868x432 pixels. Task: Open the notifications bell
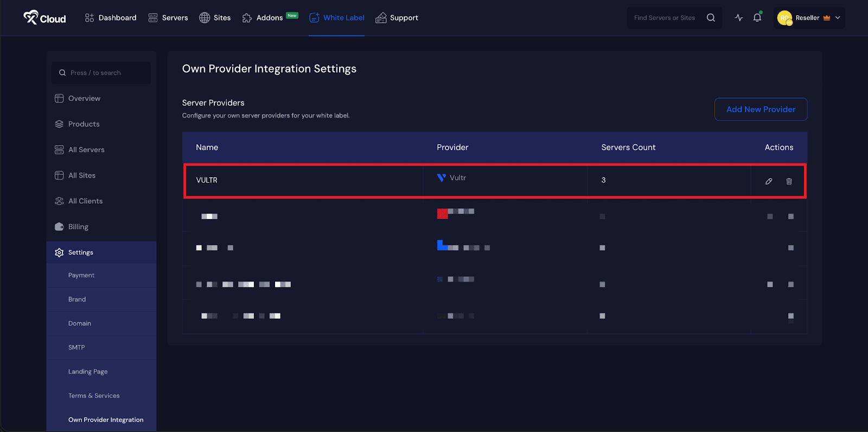(757, 18)
